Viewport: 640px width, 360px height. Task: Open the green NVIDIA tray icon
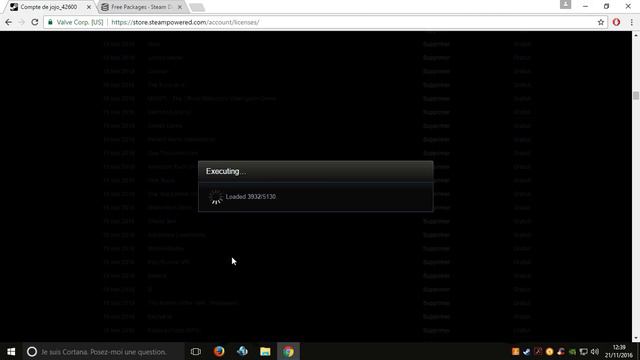click(572, 351)
